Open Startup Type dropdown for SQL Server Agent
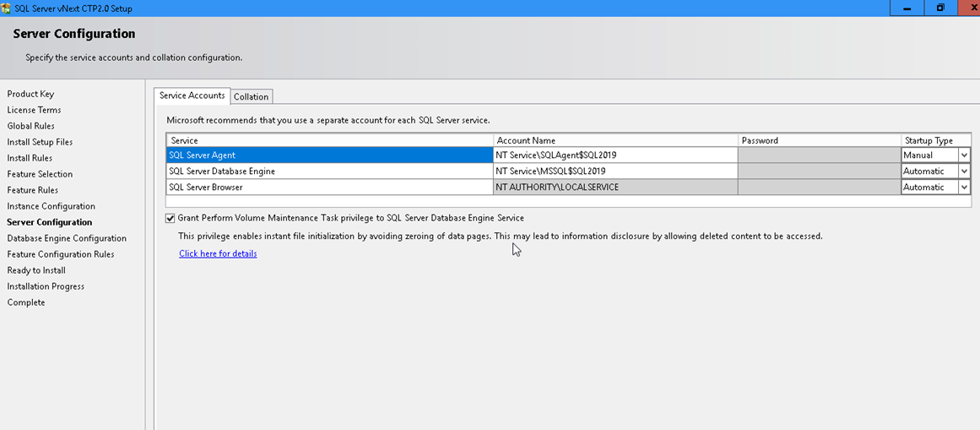The width and height of the screenshot is (980, 430). (x=964, y=155)
